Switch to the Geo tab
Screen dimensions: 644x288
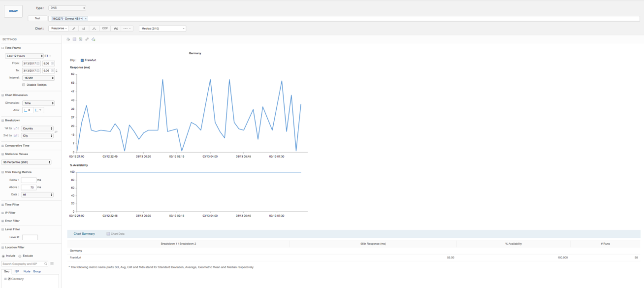(6, 272)
